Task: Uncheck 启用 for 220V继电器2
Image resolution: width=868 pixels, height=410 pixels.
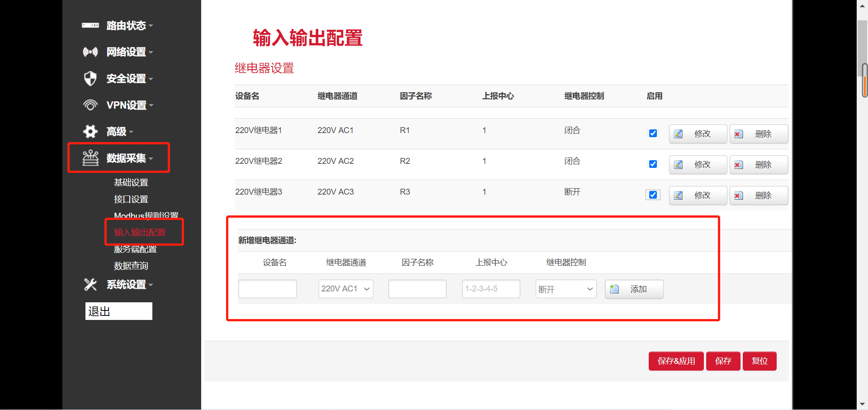Action: click(653, 164)
